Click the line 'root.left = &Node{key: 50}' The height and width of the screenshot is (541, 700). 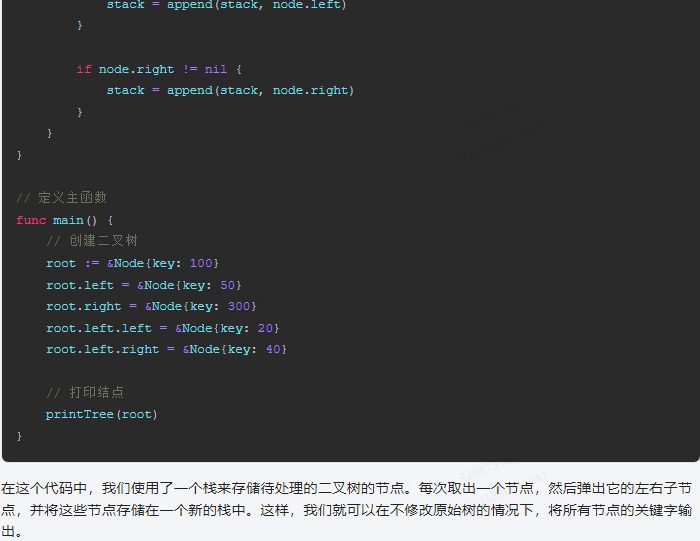(144, 285)
